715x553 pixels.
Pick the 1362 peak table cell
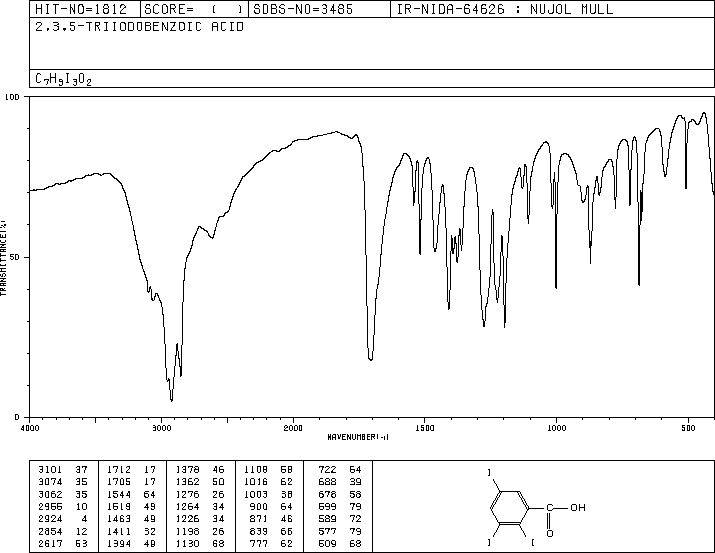[x=187, y=482]
